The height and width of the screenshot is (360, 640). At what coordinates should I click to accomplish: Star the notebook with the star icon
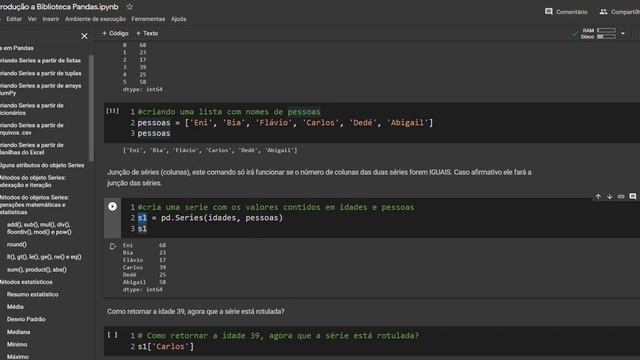click(129, 7)
